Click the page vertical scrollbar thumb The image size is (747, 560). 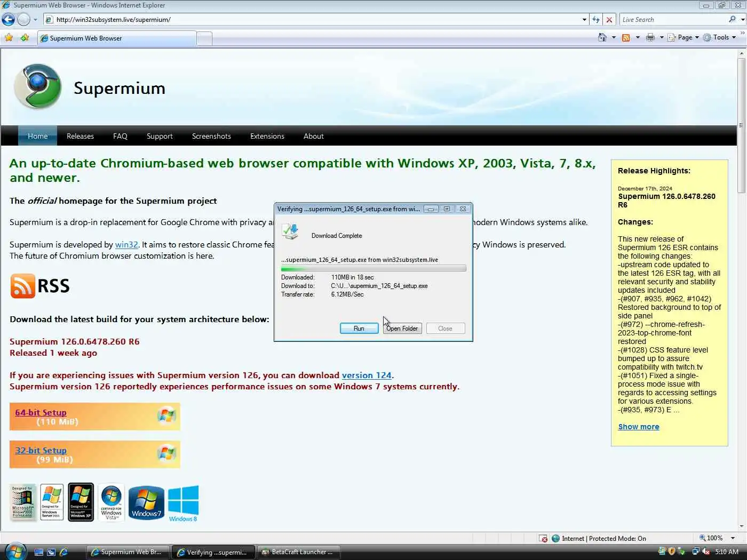pyautogui.click(x=742, y=125)
